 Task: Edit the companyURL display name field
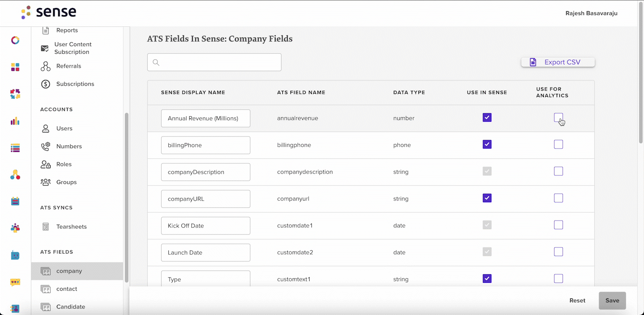(x=206, y=199)
